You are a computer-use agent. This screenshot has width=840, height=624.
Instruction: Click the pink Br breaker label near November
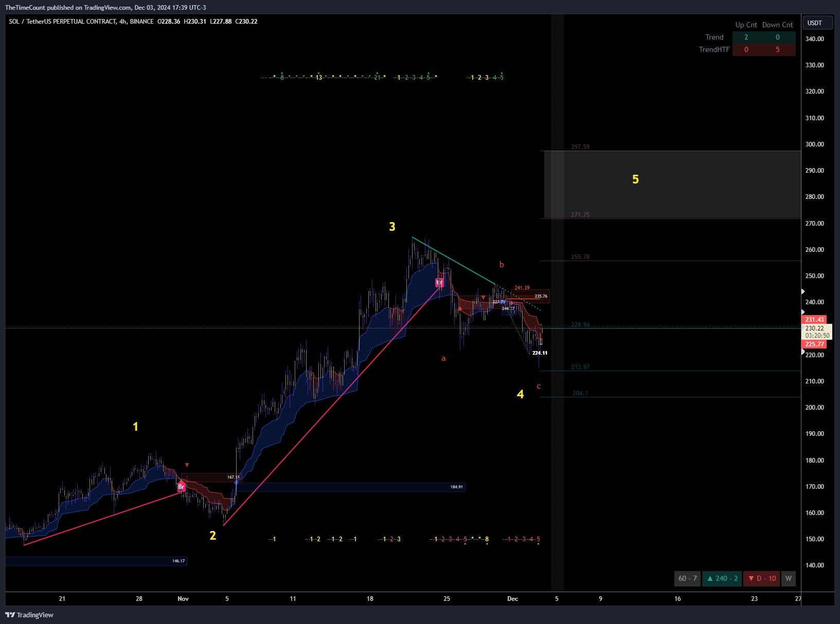click(181, 486)
